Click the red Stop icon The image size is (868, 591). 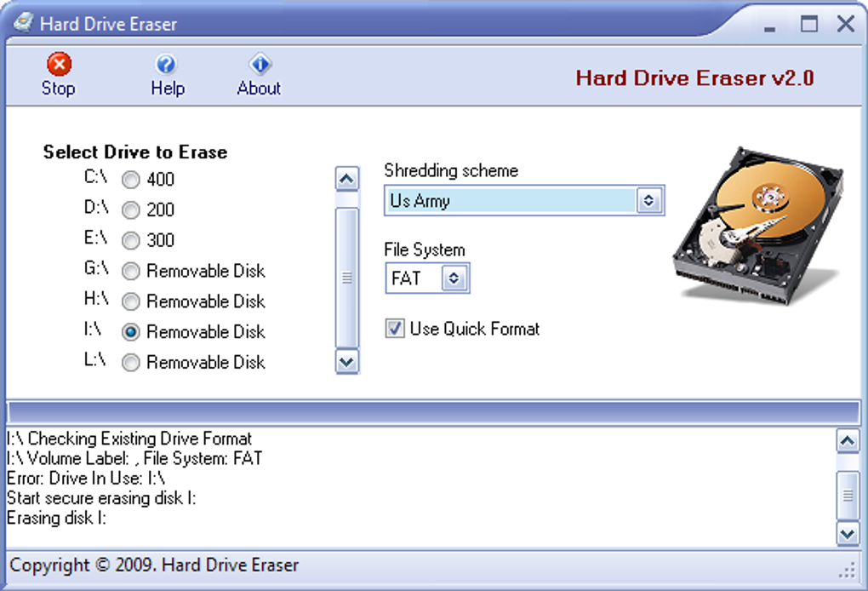(59, 64)
